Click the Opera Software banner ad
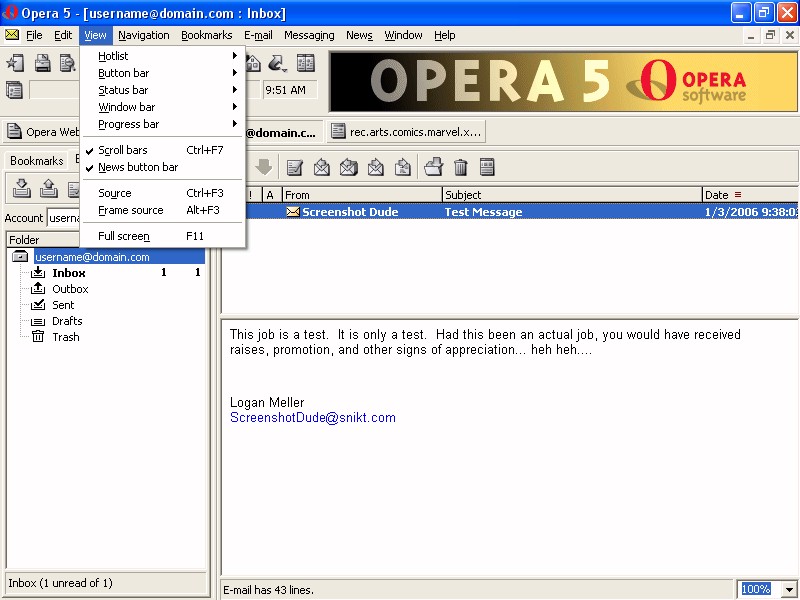Screen dimensions: 800x600 (563, 81)
